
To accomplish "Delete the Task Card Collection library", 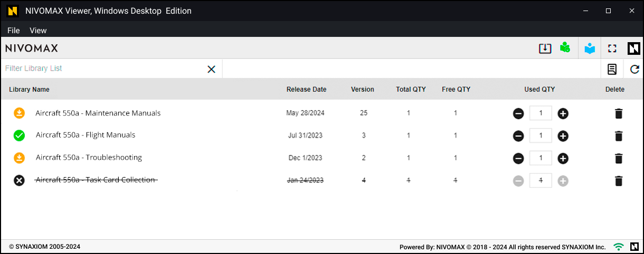I will pyautogui.click(x=619, y=181).
